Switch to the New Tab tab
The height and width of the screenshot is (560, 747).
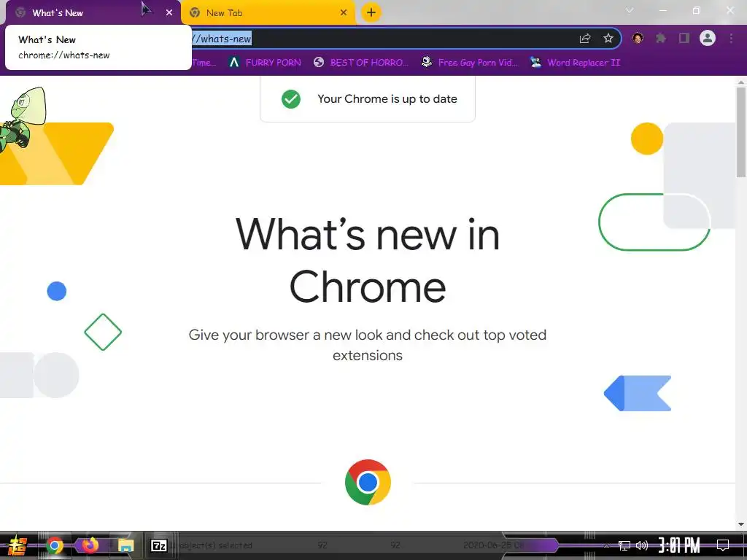tap(268, 13)
